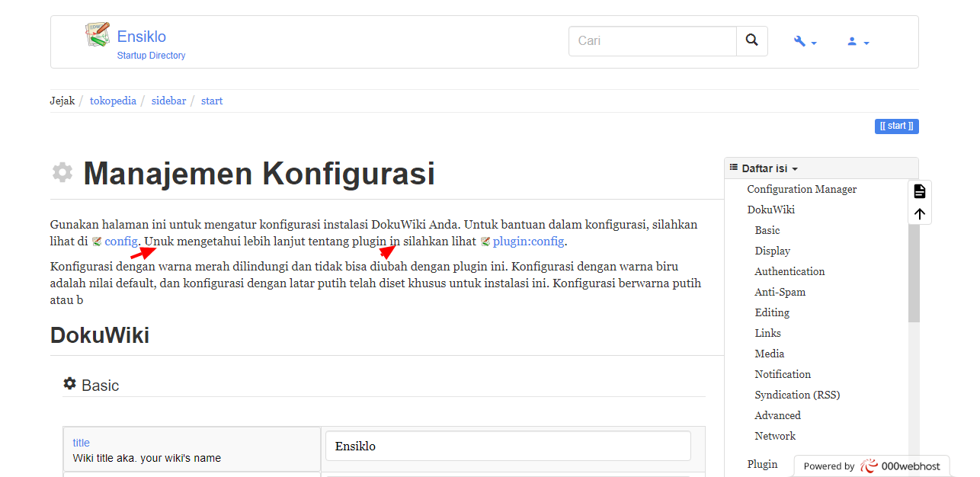
Task: Click the title link in the config table
Action: coord(81,442)
